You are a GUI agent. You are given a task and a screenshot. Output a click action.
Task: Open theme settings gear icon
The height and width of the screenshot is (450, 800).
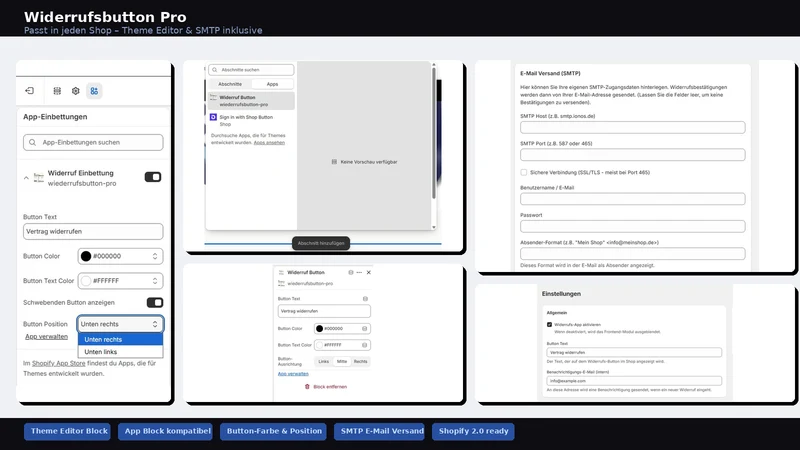click(x=76, y=91)
